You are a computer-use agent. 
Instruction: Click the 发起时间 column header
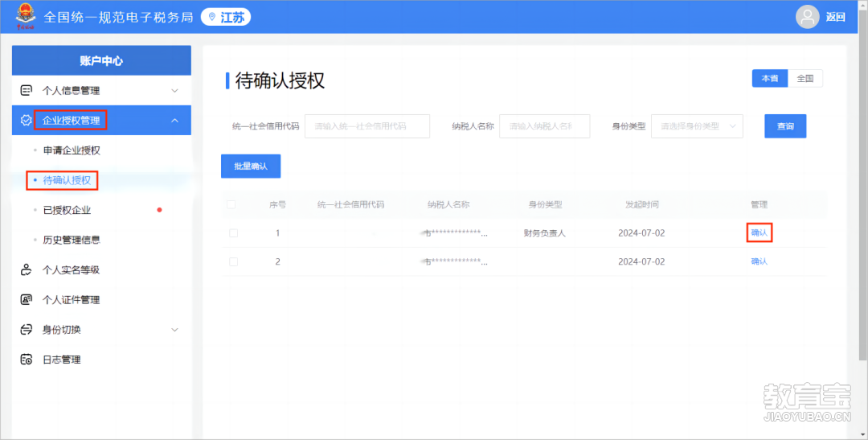click(x=642, y=204)
